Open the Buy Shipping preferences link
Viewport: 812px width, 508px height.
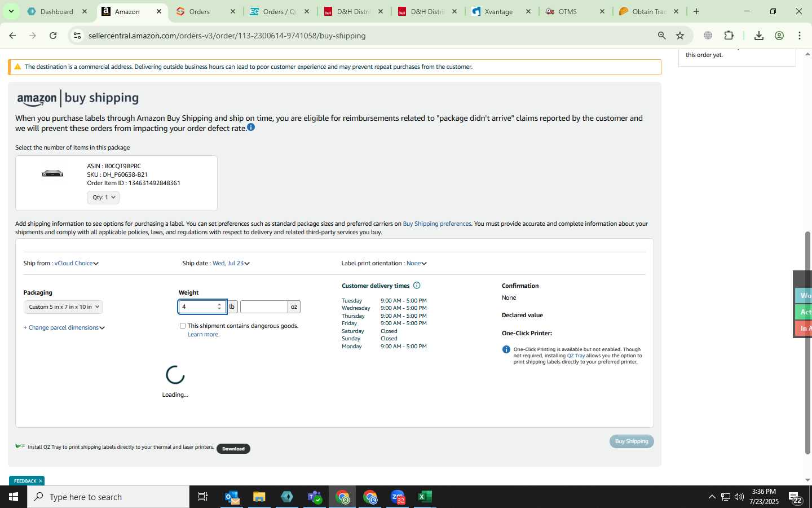click(437, 224)
